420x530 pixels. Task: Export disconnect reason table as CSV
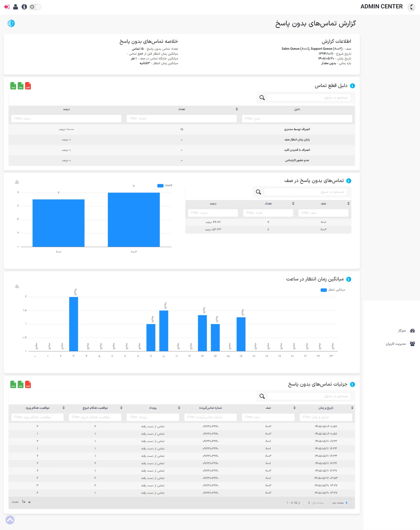coord(13,86)
